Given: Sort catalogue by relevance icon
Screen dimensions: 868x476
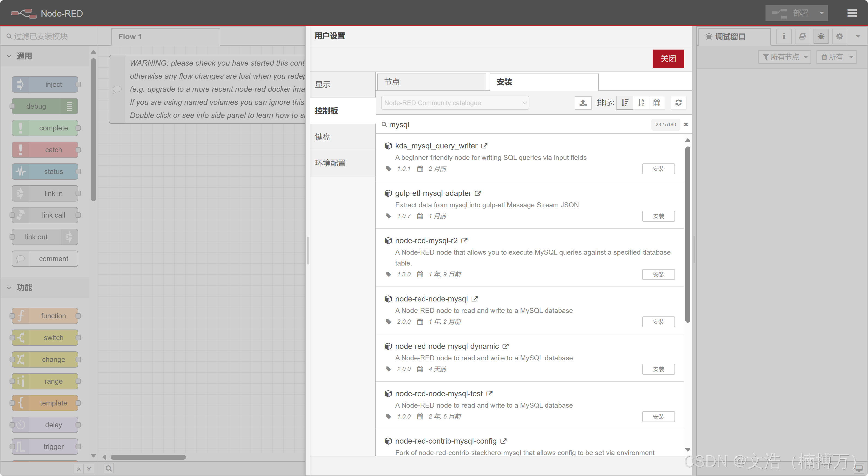Looking at the screenshot, I should pos(625,103).
